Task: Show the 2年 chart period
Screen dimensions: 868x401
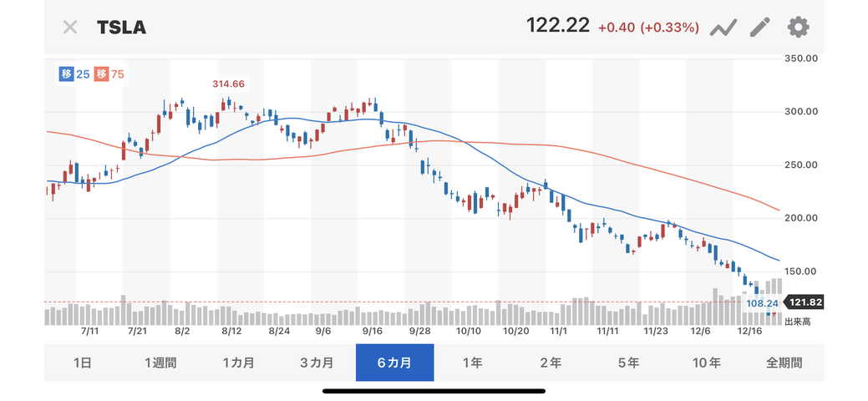Action: tap(551, 363)
